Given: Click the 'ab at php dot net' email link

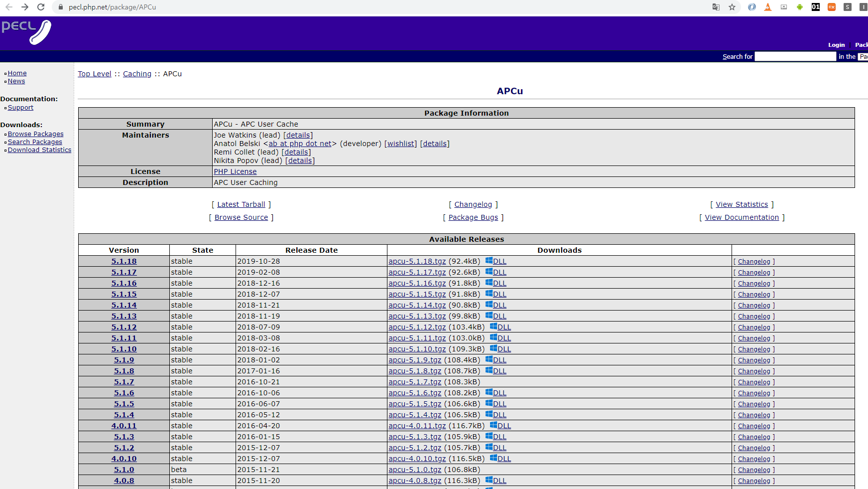Looking at the screenshot, I should [300, 144].
